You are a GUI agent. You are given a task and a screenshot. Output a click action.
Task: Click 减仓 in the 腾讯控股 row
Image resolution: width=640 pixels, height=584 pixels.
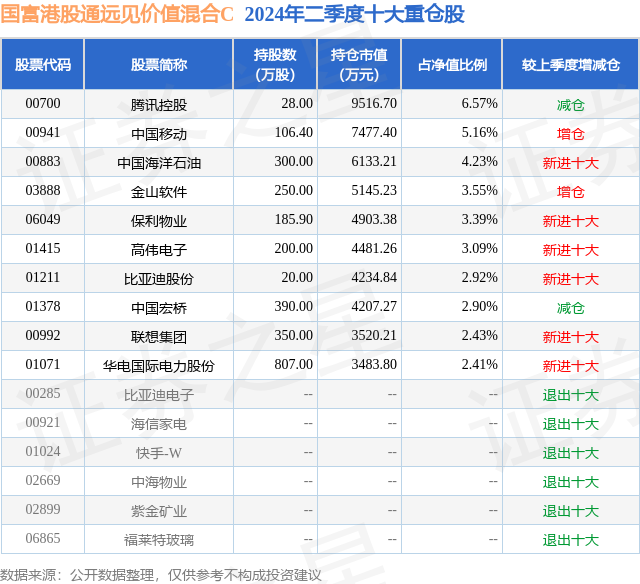571,105
